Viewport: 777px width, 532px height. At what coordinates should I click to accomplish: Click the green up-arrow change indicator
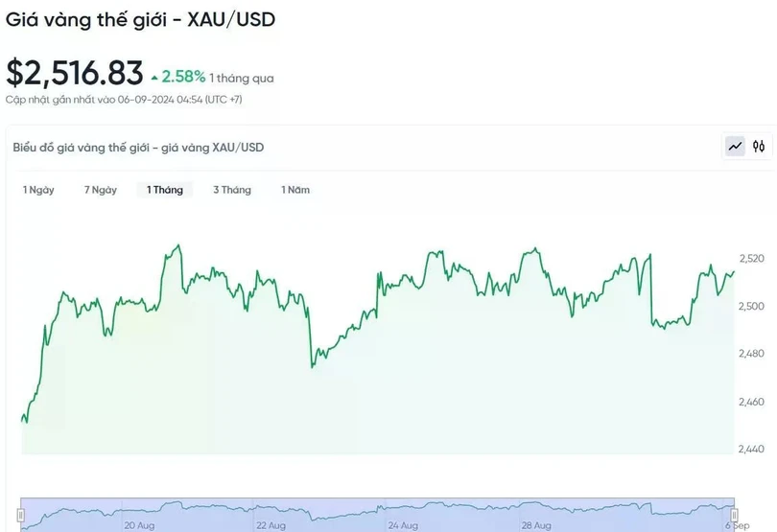pos(154,77)
